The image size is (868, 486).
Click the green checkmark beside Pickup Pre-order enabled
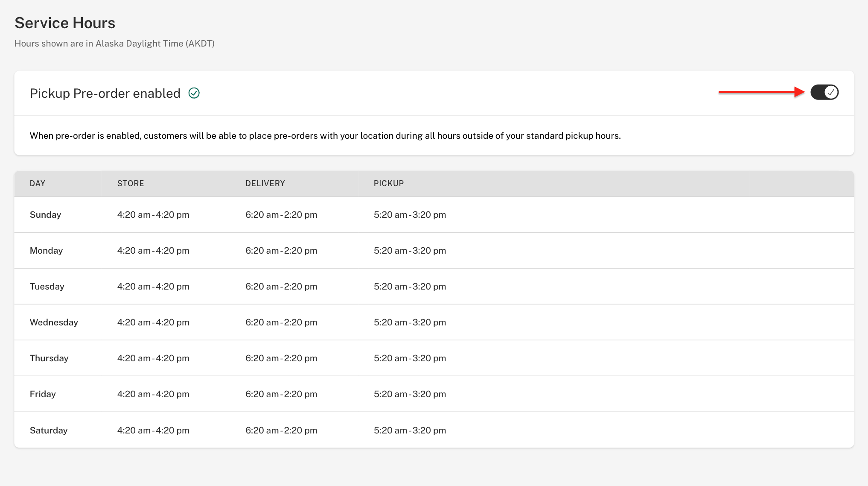coord(194,93)
